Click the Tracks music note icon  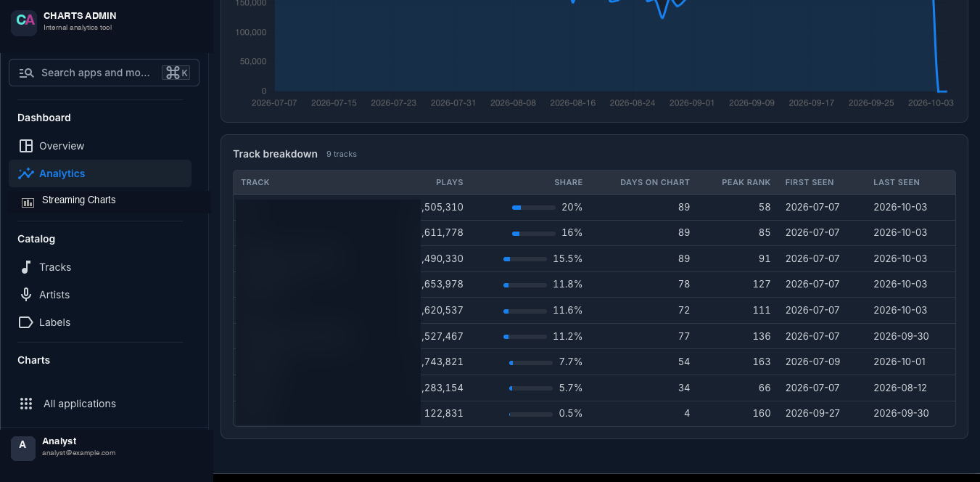click(x=26, y=267)
